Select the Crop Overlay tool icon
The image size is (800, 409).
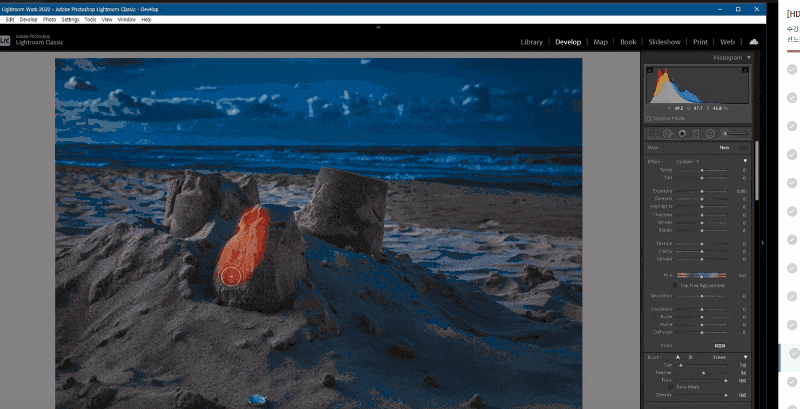tap(652, 134)
